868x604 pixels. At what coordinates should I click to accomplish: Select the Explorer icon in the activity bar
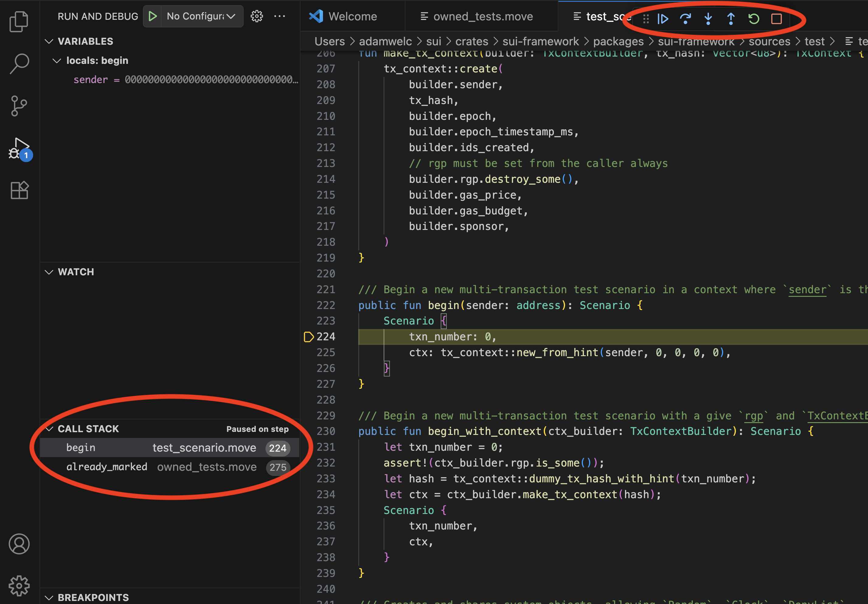pos(19,22)
